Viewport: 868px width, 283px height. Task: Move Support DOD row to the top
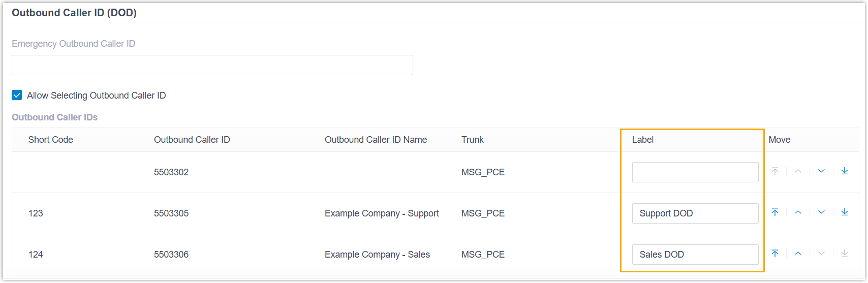coord(775,212)
